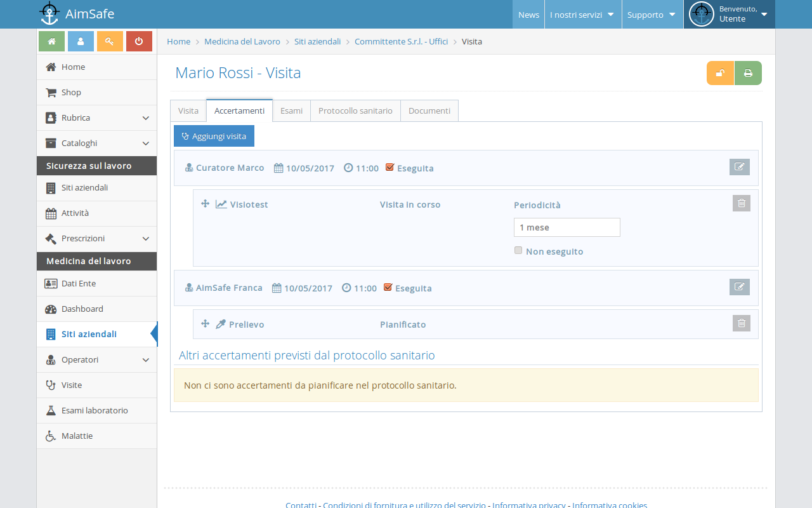Toggle Eseguita checkbox for AimSafe Franca
This screenshot has width=812, height=508.
pos(388,287)
